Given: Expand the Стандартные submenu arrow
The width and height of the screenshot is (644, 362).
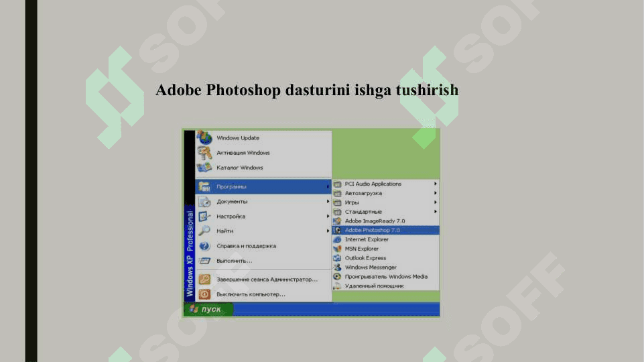Looking at the screenshot, I should pyautogui.click(x=436, y=212).
